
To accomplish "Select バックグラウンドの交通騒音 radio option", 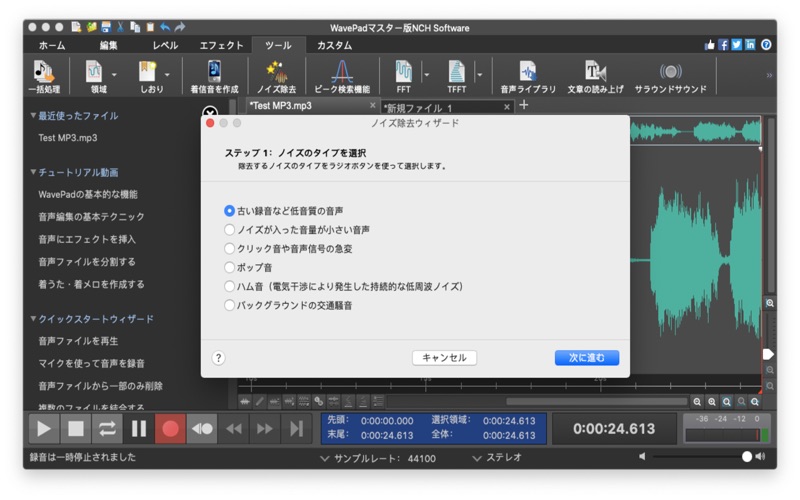I will point(230,305).
